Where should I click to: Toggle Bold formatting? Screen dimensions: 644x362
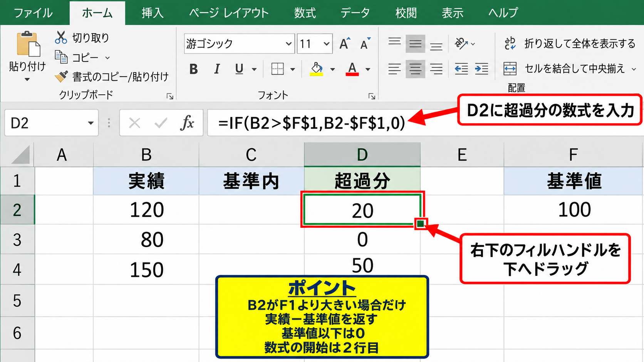(194, 69)
